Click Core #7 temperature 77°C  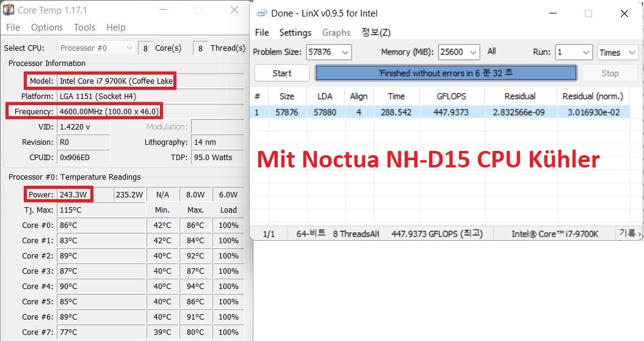[x=101, y=332]
